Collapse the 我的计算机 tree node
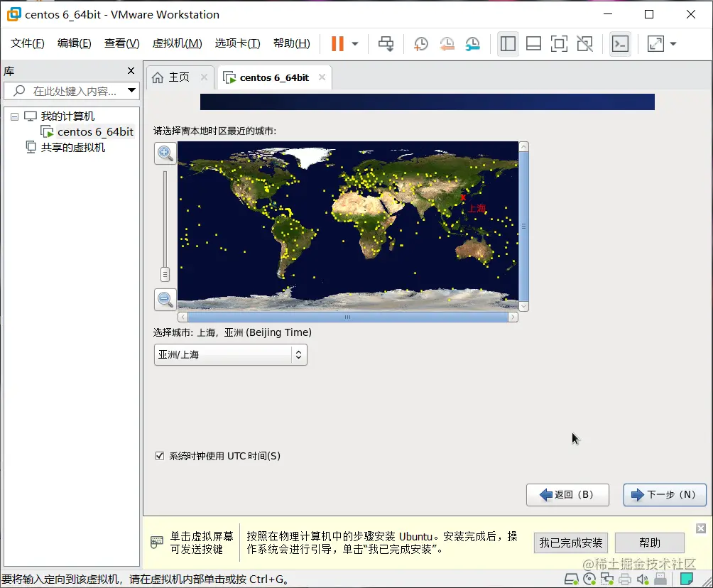 coord(14,117)
